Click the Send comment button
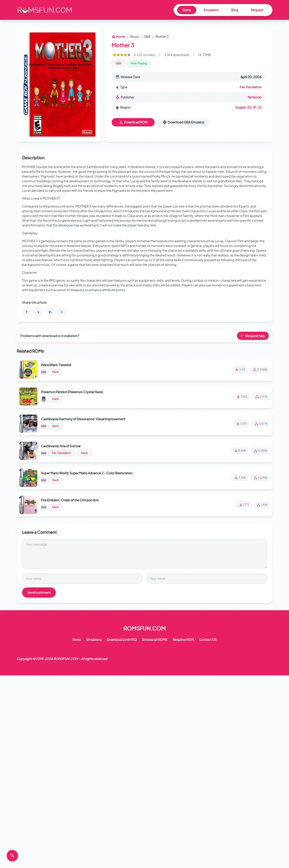The image size is (289, 868). pyautogui.click(x=39, y=592)
